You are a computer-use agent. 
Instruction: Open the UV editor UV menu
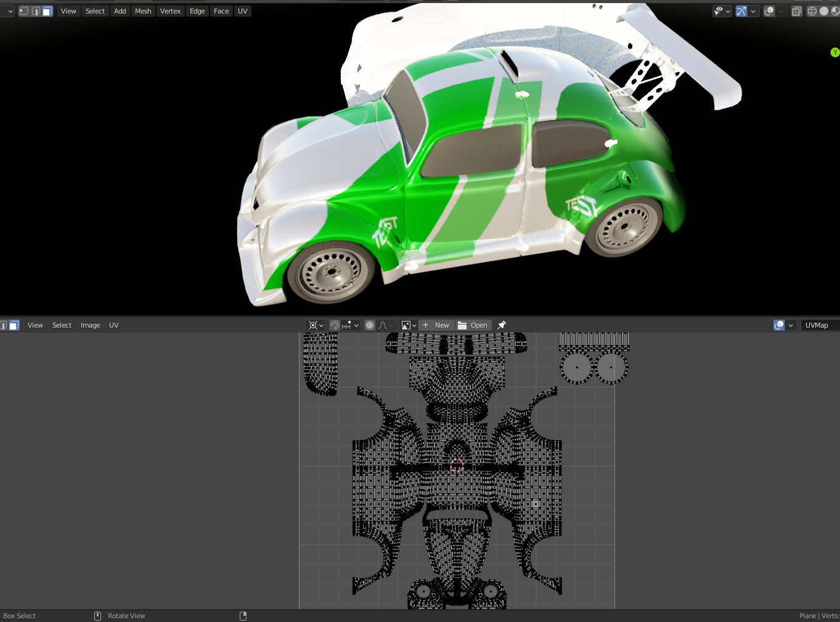coord(113,325)
